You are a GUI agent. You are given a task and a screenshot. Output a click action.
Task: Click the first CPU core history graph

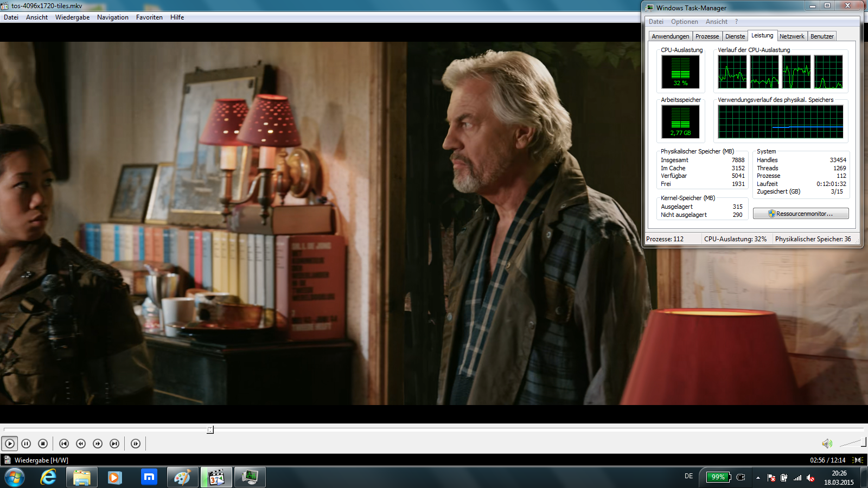click(732, 72)
